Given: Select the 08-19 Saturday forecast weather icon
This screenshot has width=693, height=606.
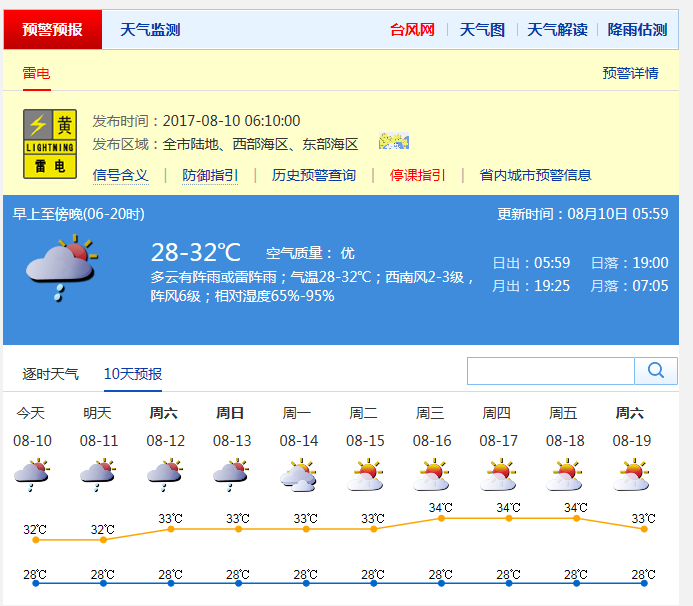Looking at the screenshot, I should (632, 475).
